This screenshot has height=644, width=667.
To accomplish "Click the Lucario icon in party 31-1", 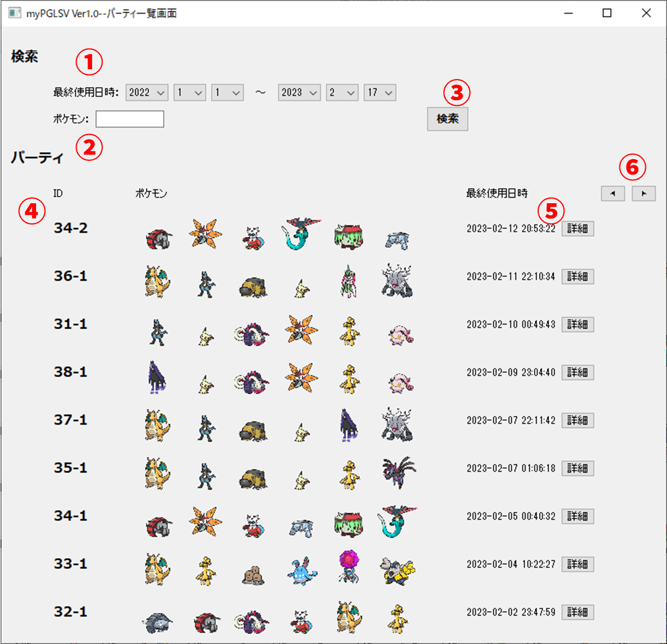I will click(158, 332).
